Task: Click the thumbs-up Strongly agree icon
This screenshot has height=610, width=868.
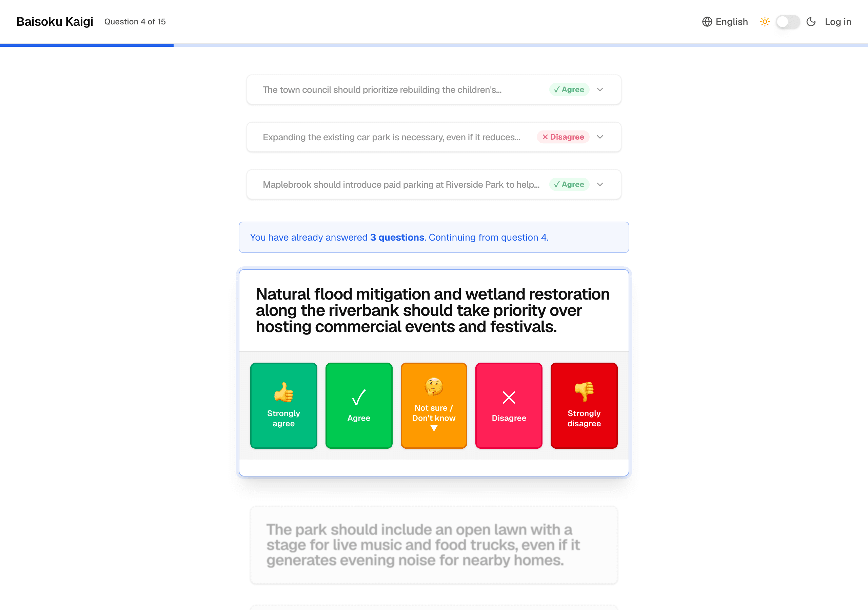Action: pyautogui.click(x=283, y=392)
